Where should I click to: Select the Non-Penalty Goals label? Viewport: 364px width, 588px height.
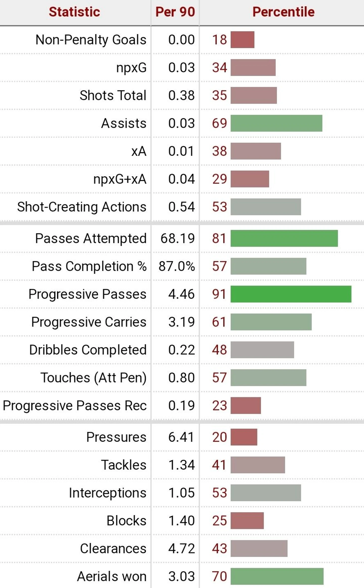pos(91,40)
